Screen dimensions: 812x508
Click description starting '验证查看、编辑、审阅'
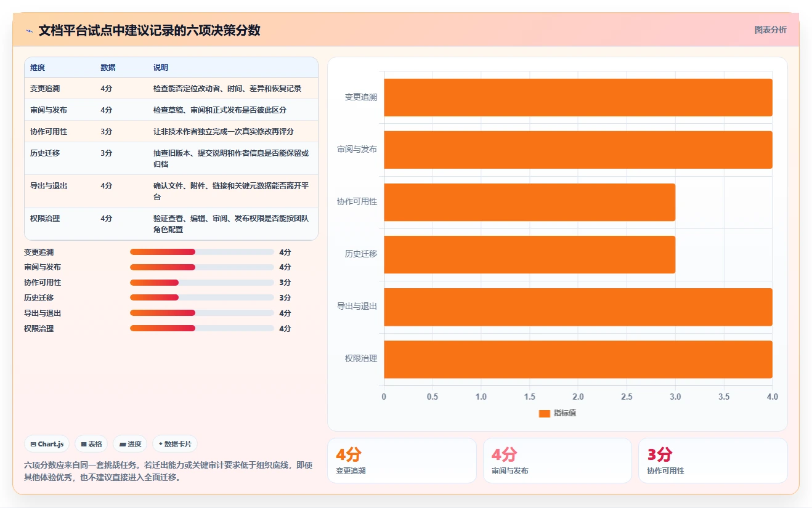click(x=231, y=224)
